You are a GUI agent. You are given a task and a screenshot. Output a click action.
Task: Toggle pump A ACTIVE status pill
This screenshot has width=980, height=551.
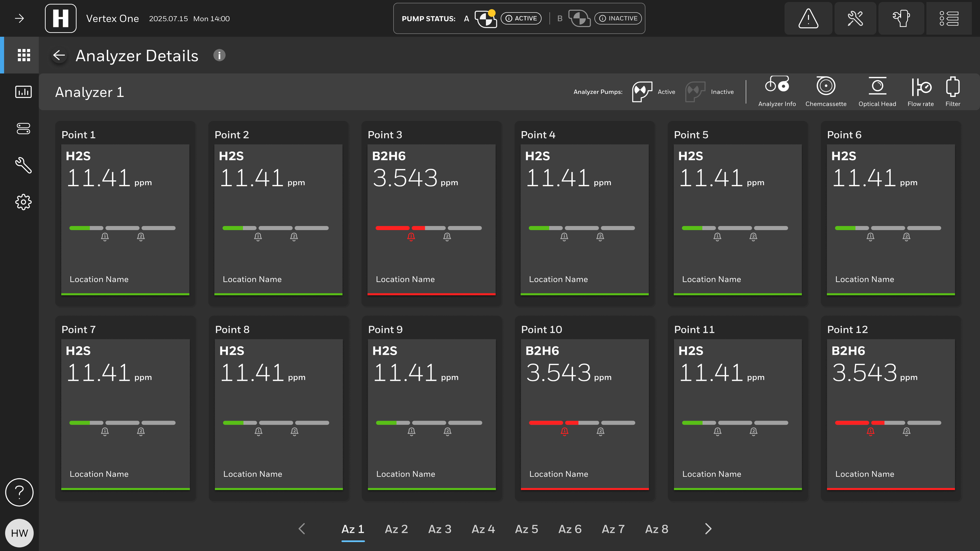coord(521,18)
